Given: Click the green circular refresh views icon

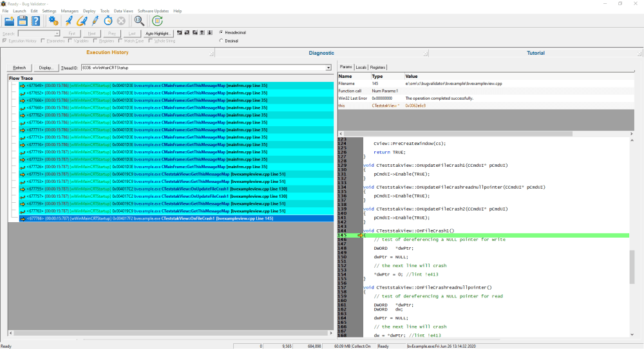Looking at the screenshot, I should (x=157, y=21).
